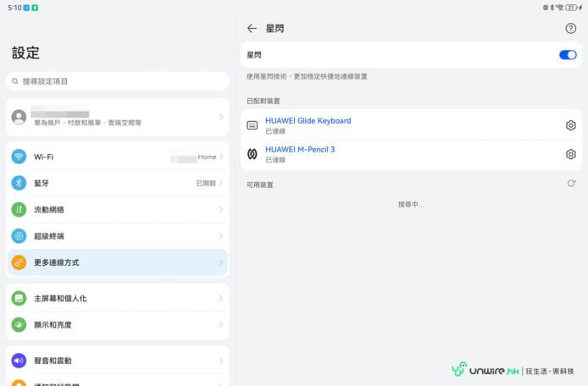Select the HUAWEI Glide Keyboard device name
This screenshot has width=588, height=386.
point(308,121)
